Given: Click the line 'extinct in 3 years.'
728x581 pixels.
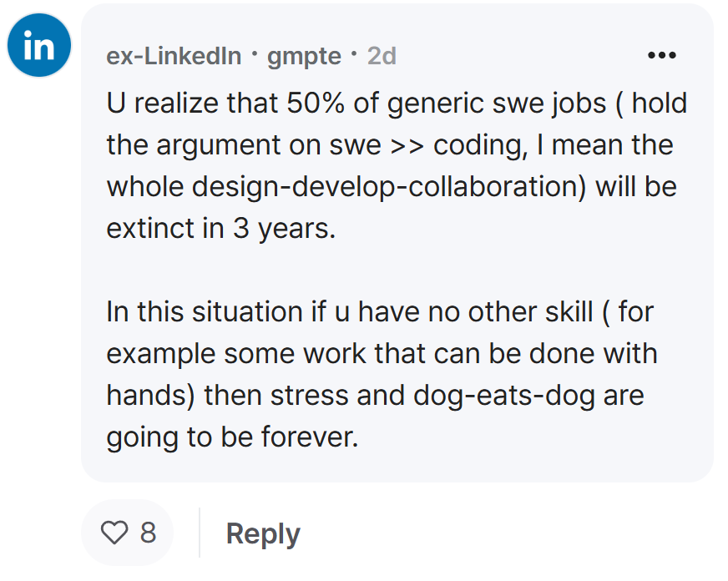Looking at the screenshot, I should (221, 229).
